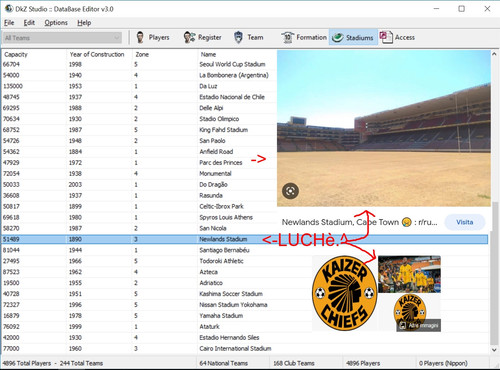500x370 pixels.
Task: Select the Celtic-Ibrox Park row
Action: tap(139, 206)
